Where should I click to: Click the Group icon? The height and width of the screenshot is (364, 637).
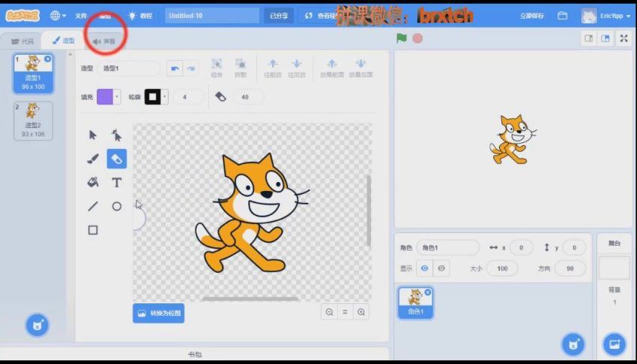click(x=217, y=67)
